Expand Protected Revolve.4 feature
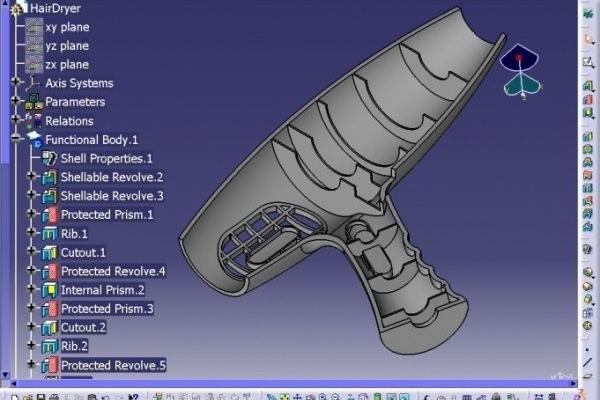 pyautogui.click(x=31, y=270)
